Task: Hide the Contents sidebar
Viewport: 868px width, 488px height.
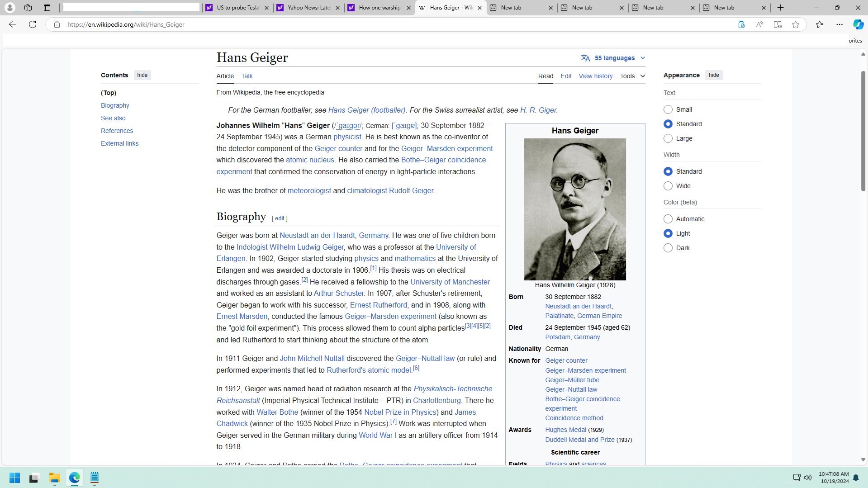Action: tap(142, 75)
